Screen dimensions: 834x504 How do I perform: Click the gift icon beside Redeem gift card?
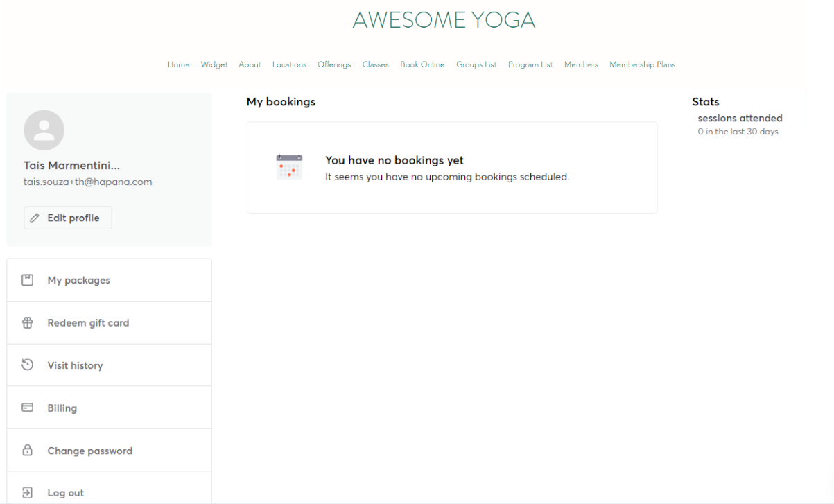28,322
